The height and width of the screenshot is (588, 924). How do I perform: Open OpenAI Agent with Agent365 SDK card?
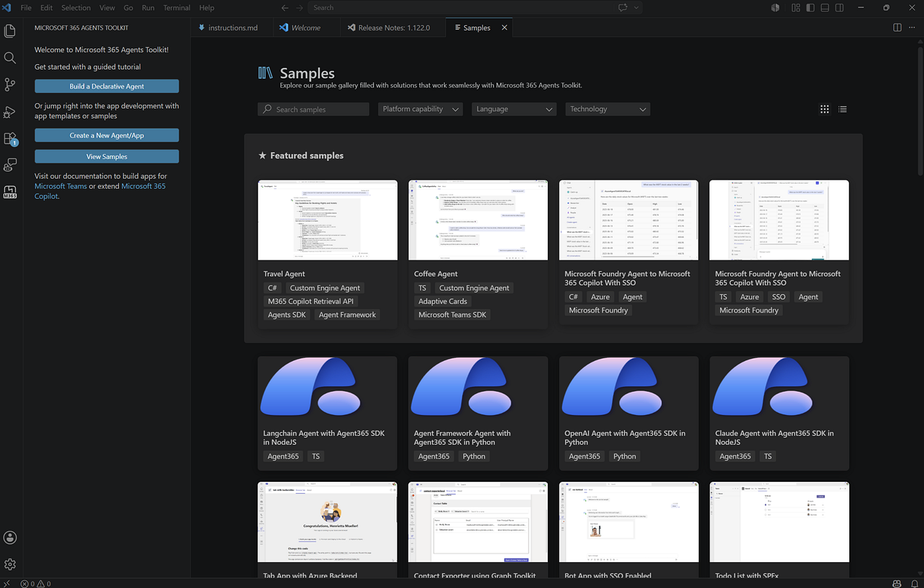click(629, 413)
